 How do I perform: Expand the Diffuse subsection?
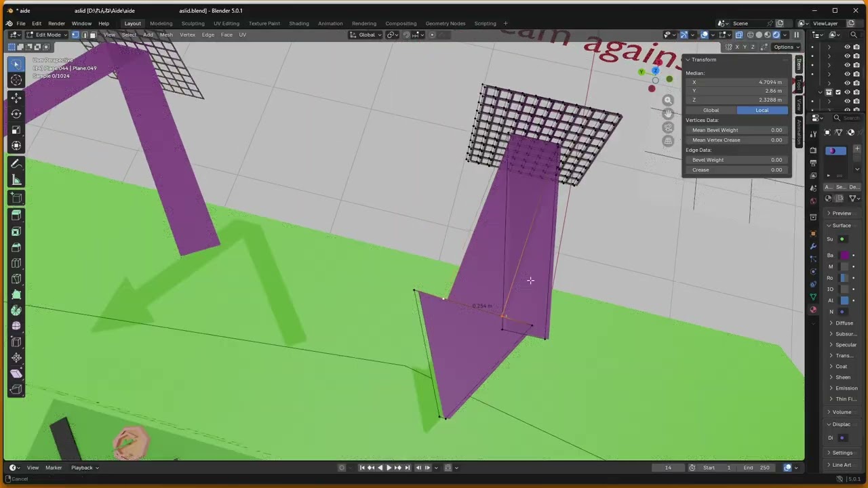coord(844,323)
